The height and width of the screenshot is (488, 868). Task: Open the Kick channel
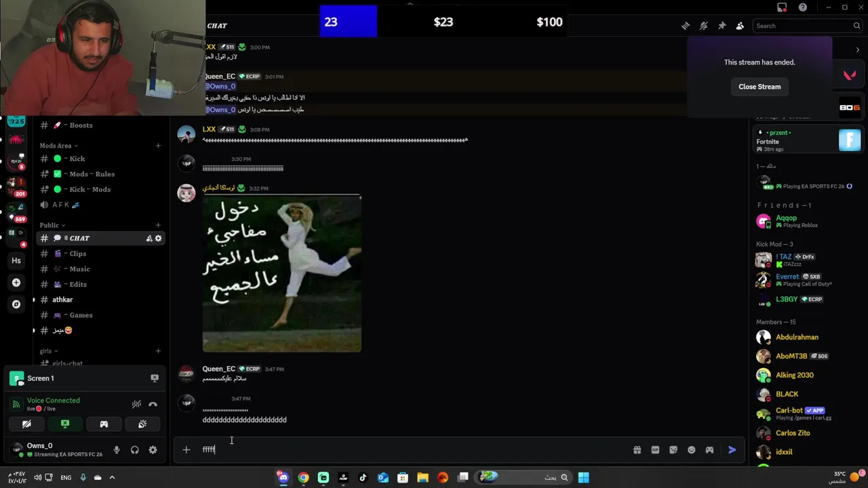101,159
